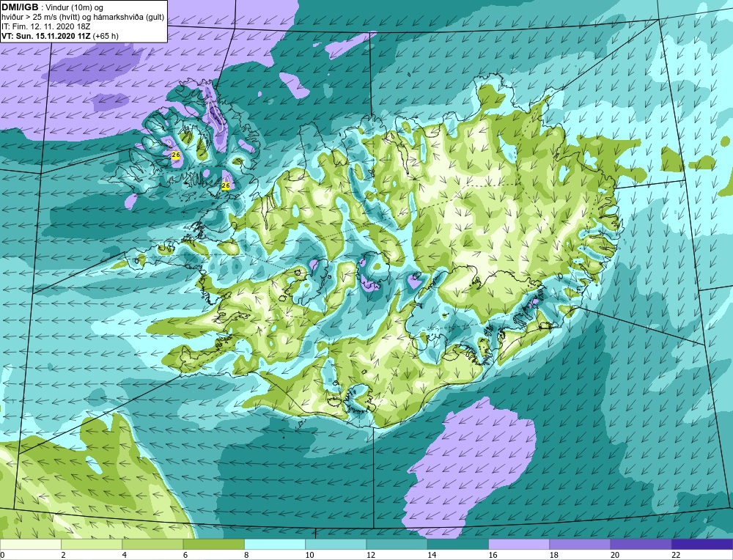Click the legend scale value 16
Image resolution: width=733 pixels, height=560 pixels.
(x=493, y=555)
